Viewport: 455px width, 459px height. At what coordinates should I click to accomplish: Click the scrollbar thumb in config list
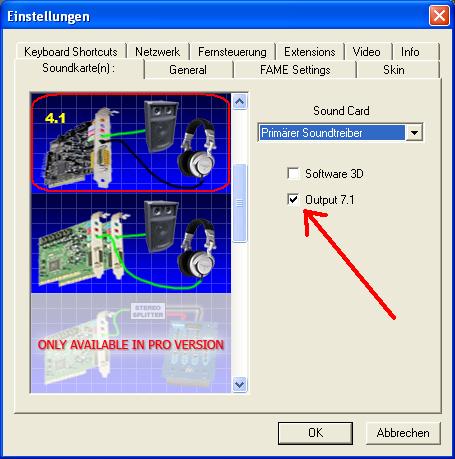pos(239,203)
